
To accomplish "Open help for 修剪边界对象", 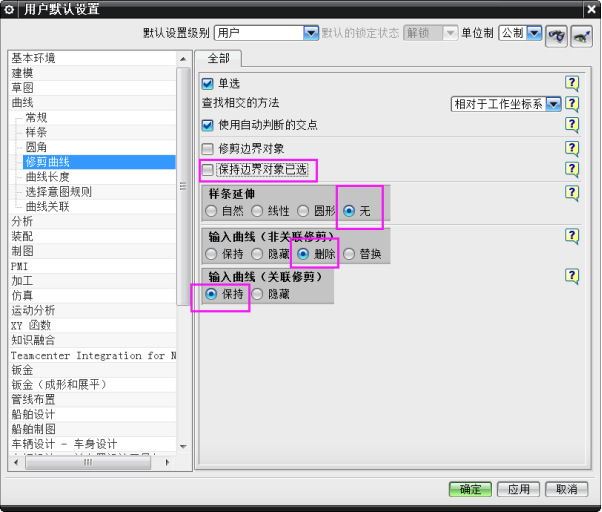I will tap(572, 149).
